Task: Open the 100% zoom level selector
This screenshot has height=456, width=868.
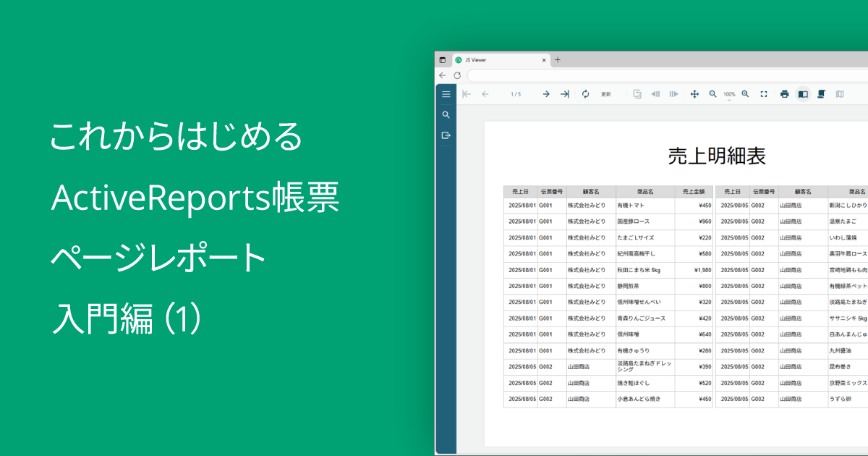Action: [x=728, y=94]
